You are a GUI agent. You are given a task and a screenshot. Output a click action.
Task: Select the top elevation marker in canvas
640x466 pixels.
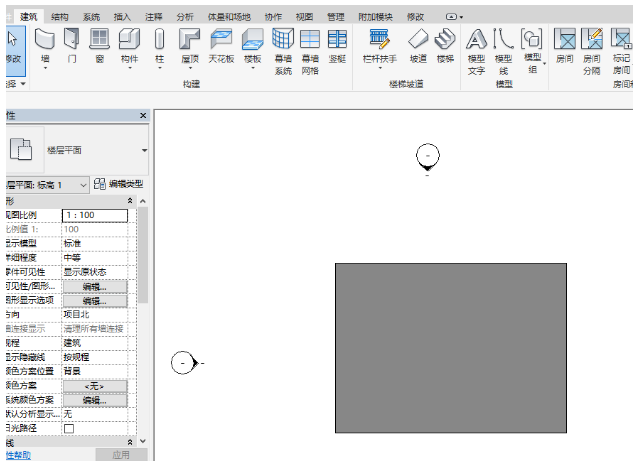(x=428, y=158)
